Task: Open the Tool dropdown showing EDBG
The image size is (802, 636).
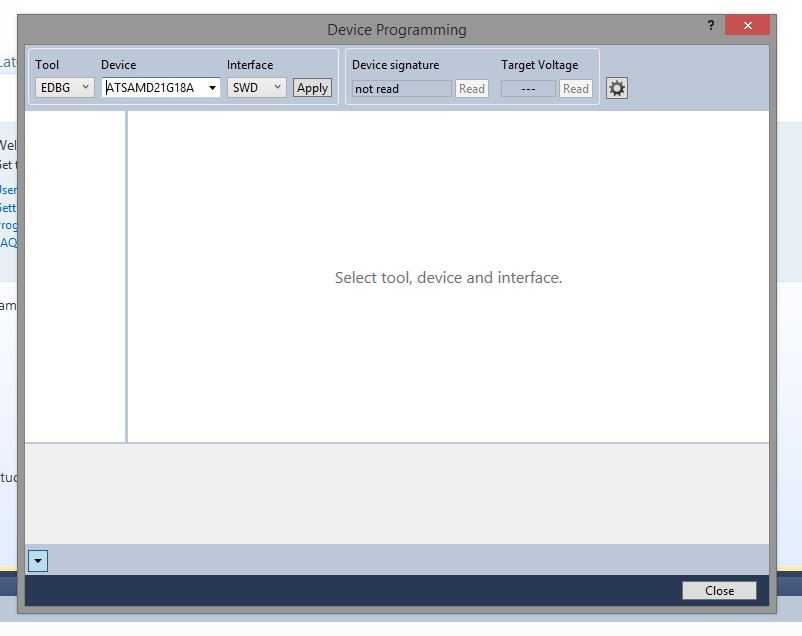Action: (x=65, y=88)
